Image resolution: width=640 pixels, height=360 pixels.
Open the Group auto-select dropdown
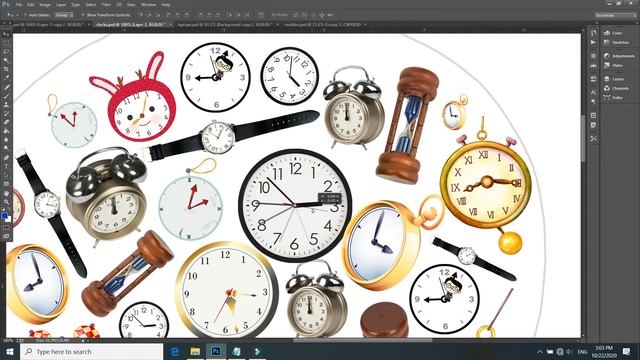click(x=64, y=15)
